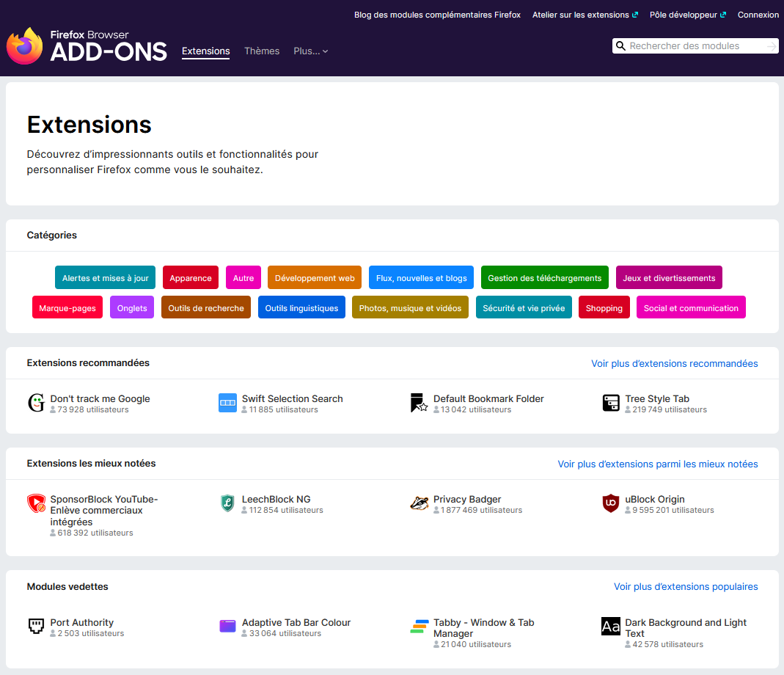Screen dimensions: 784x675
Task: Open the Port Authority icon
Action: tap(36, 626)
